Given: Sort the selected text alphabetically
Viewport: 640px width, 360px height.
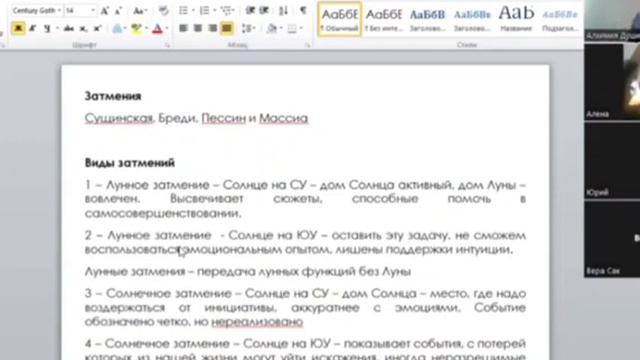Looking at the screenshot, I should coord(283,11).
